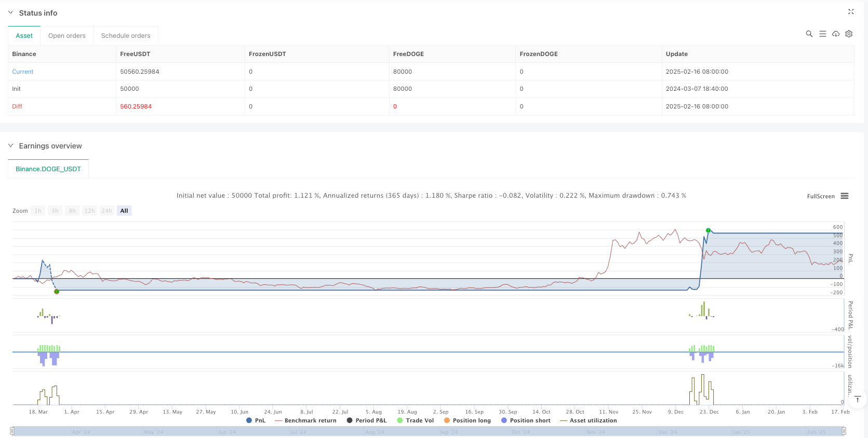Click the chart summary statistics text
Image resolution: width=868 pixels, height=438 pixels.
(431, 196)
